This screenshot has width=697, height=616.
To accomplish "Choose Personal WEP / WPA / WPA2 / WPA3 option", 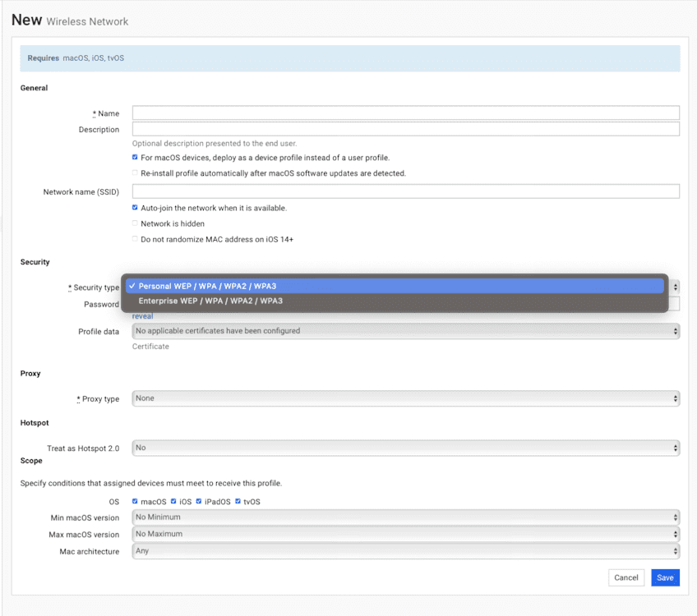I will 395,286.
